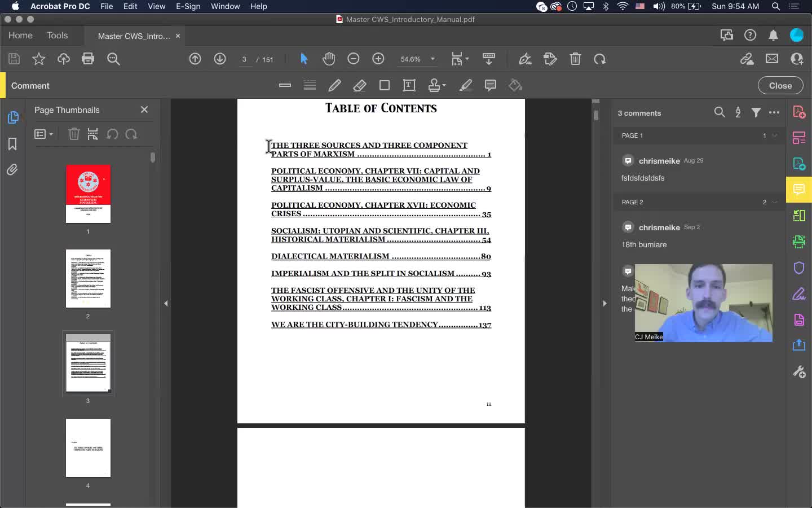
Task: Filter comments funnel icon
Action: pyautogui.click(x=756, y=112)
